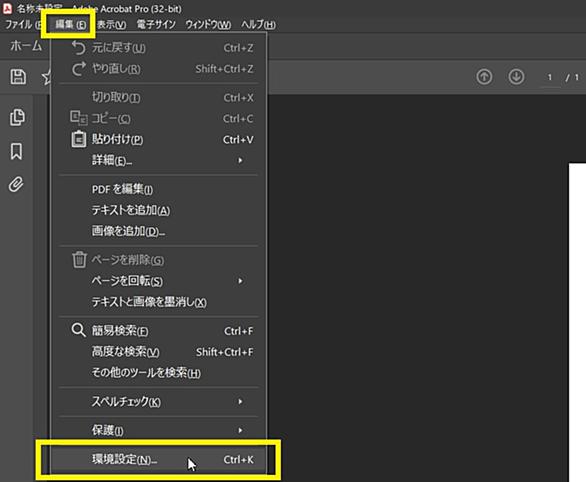
Task: Open the ウィンドウ menu
Action: 208,25
